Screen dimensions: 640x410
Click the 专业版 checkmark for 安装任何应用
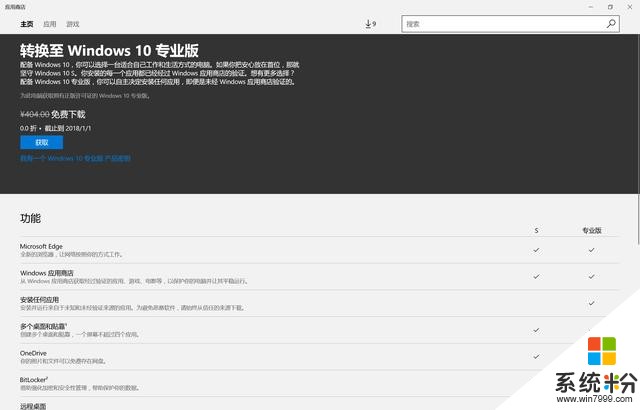click(x=591, y=303)
